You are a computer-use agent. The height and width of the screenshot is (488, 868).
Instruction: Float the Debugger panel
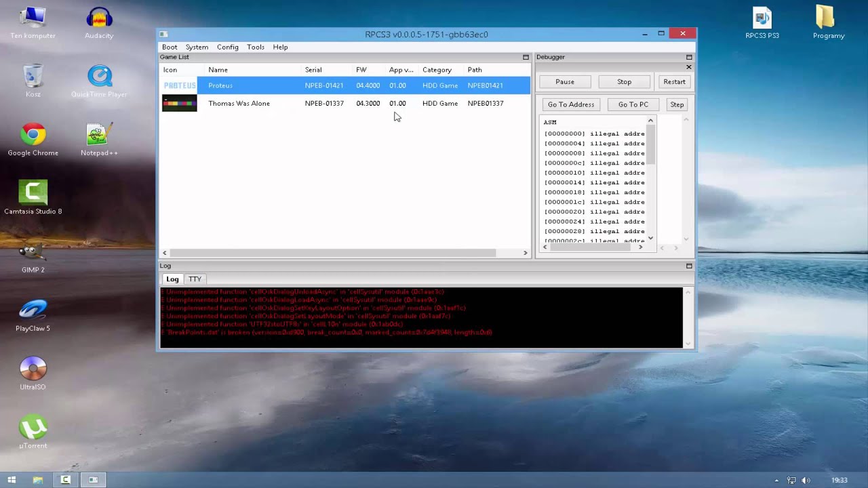689,57
